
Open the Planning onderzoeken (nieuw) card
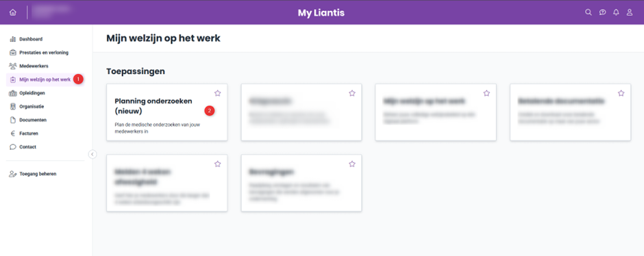coord(166,112)
